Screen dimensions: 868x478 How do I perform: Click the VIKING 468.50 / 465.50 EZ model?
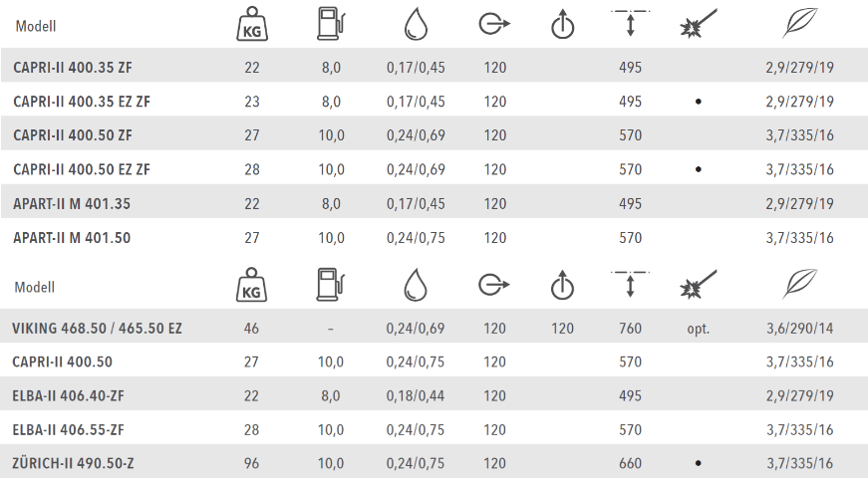tap(97, 328)
